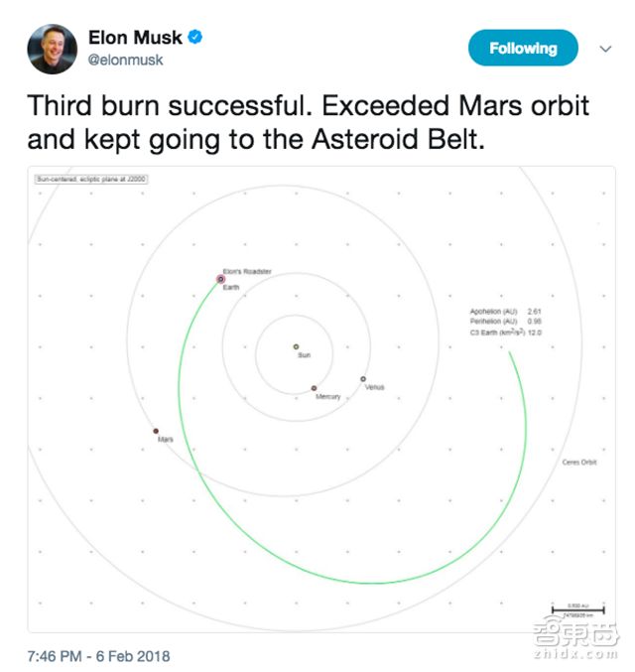This screenshot has height=672, width=635.
Task: Click the distance scale bar
Action: [573, 607]
